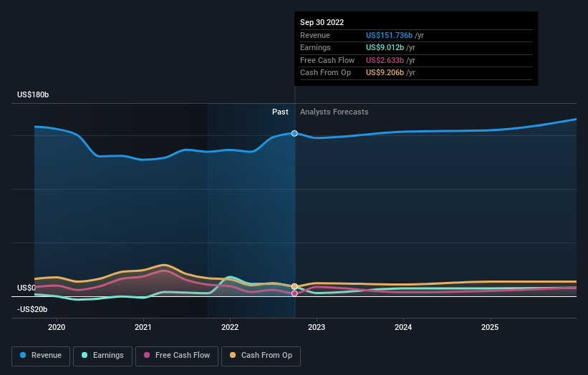Click the Sep 30 2022 tooltip date
Image resolution: width=588 pixels, height=375 pixels.
[322, 22]
